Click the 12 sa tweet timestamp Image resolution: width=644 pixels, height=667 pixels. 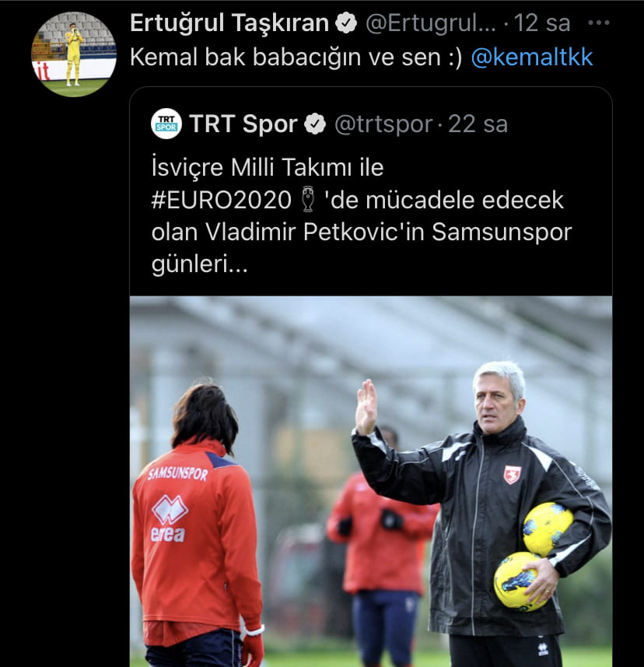click(x=542, y=23)
